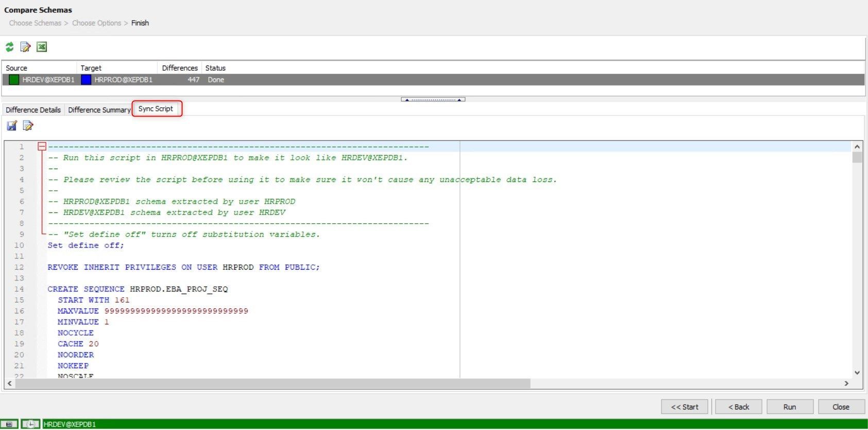Go to the Choose Options breadcrumb step
Image resolution: width=868 pixels, height=430 pixels.
click(96, 23)
